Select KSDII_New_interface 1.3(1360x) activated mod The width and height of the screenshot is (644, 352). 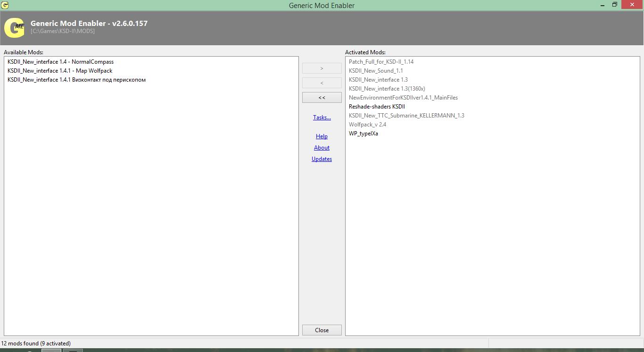coord(387,89)
